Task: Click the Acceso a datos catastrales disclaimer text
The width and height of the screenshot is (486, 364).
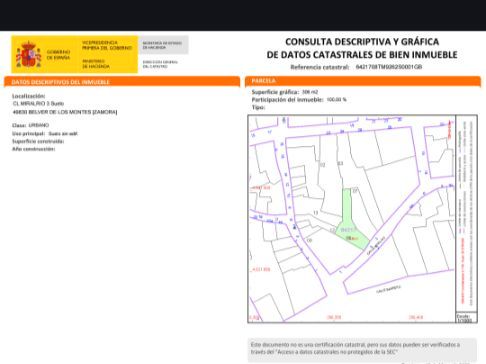Action: pos(356,348)
